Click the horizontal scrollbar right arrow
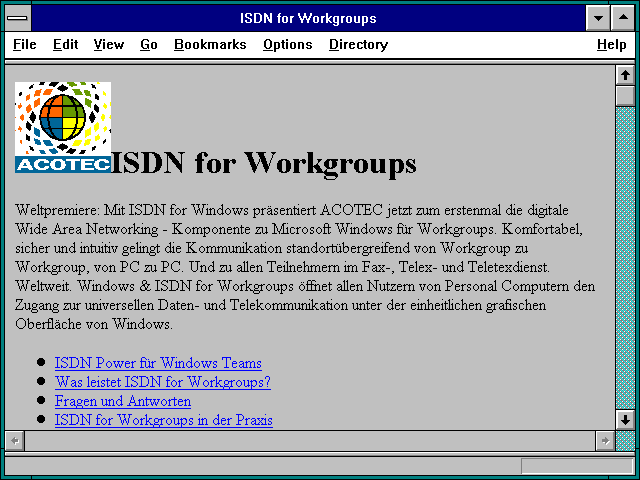This screenshot has width=640, height=480. coord(605,441)
